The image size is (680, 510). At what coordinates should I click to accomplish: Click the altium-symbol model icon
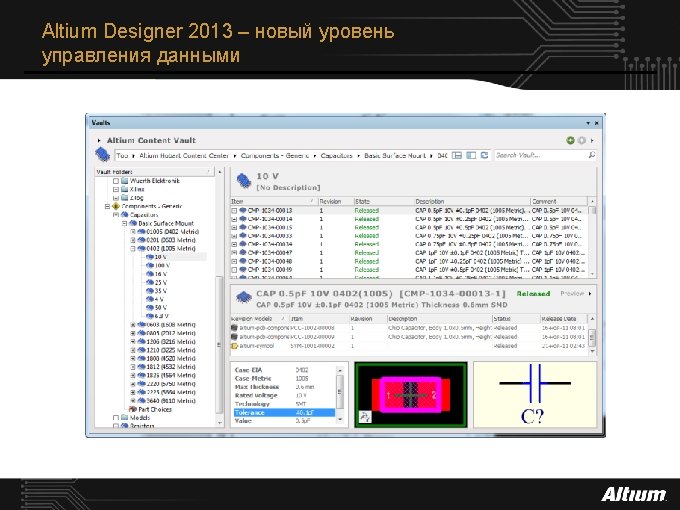click(235, 346)
